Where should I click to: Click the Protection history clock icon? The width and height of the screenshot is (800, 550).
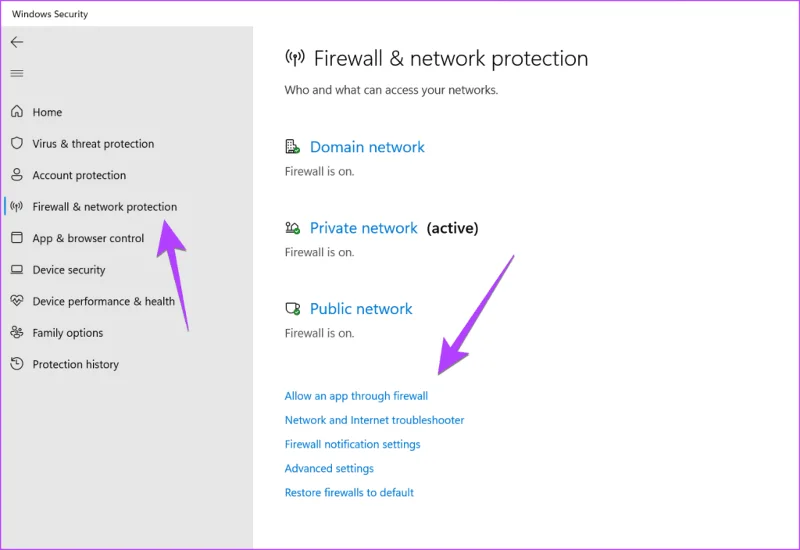point(17,363)
